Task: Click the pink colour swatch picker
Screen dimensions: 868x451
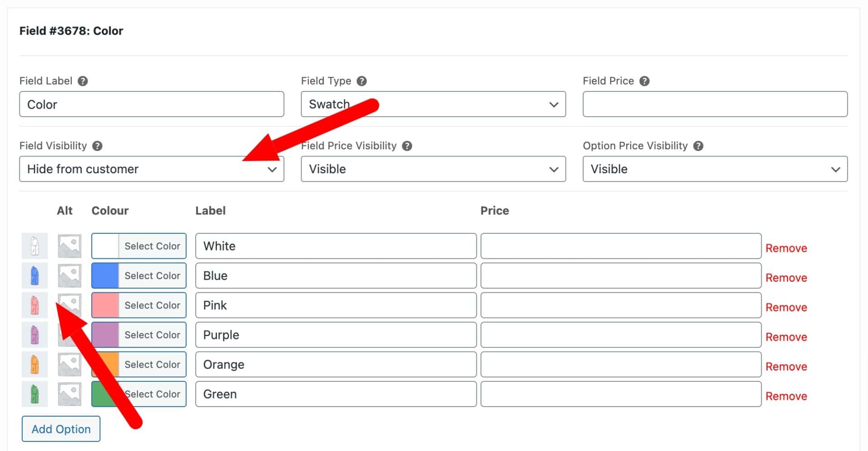Action: [105, 305]
